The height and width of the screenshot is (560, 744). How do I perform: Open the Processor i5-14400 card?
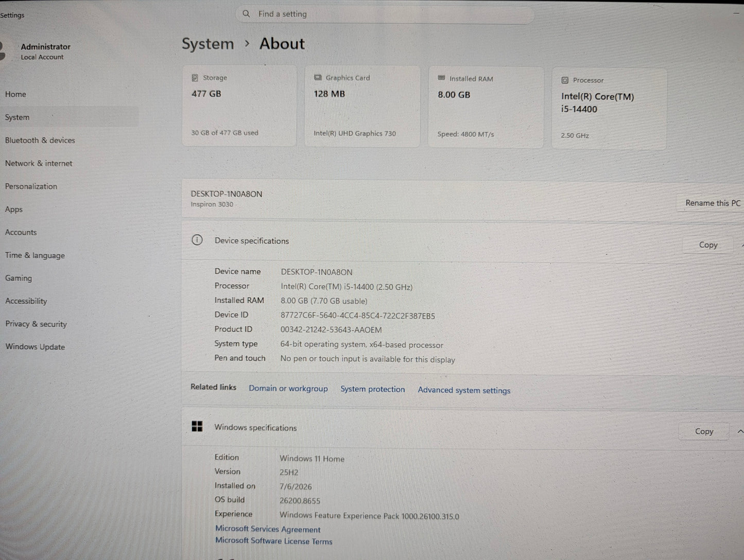tap(610, 109)
